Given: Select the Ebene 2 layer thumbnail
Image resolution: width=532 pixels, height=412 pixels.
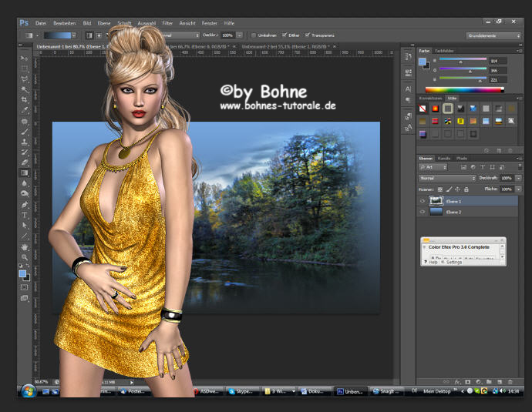Looking at the screenshot, I should pyautogui.click(x=436, y=211).
